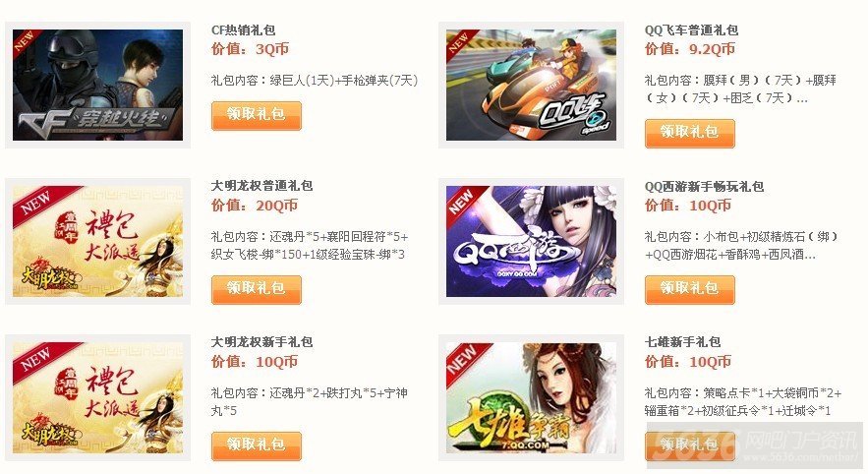Claim the QQ西游新手畅玩礼包 gift pack
This screenshot has height=474, width=868.
click(x=690, y=289)
